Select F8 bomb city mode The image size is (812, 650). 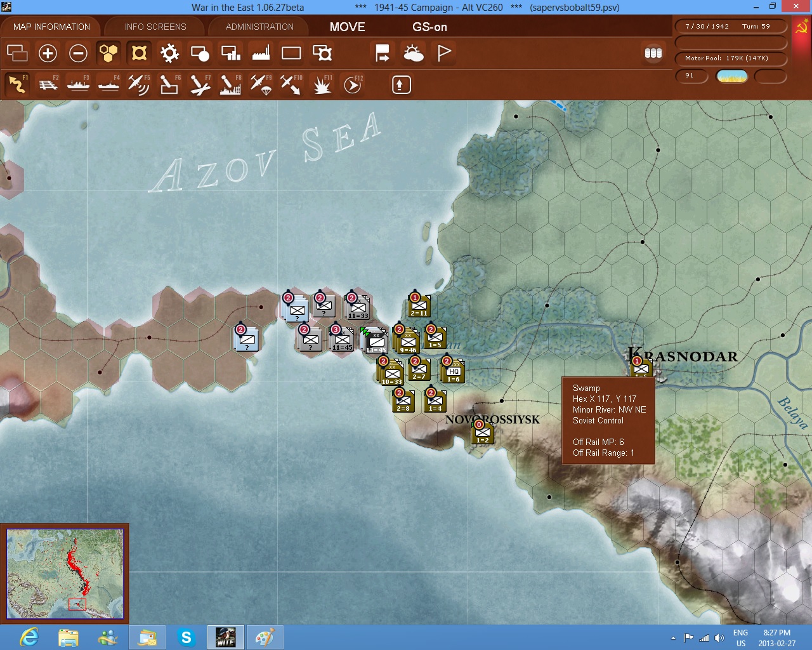tap(230, 84)
